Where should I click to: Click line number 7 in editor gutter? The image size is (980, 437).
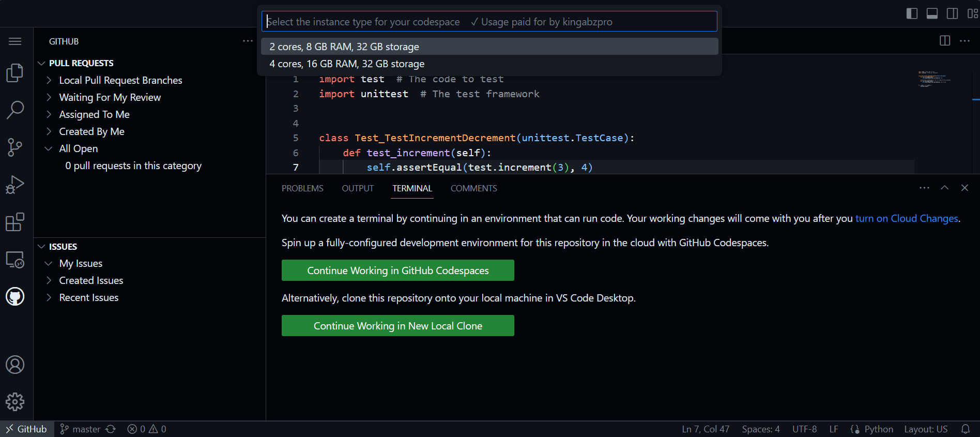[296, 167]
